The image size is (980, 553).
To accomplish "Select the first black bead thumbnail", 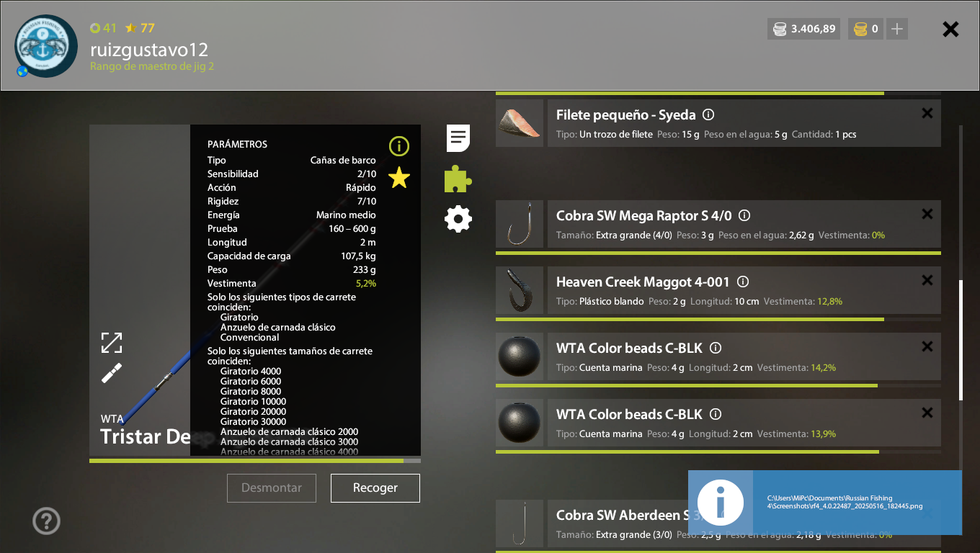I will click(520, 356).
